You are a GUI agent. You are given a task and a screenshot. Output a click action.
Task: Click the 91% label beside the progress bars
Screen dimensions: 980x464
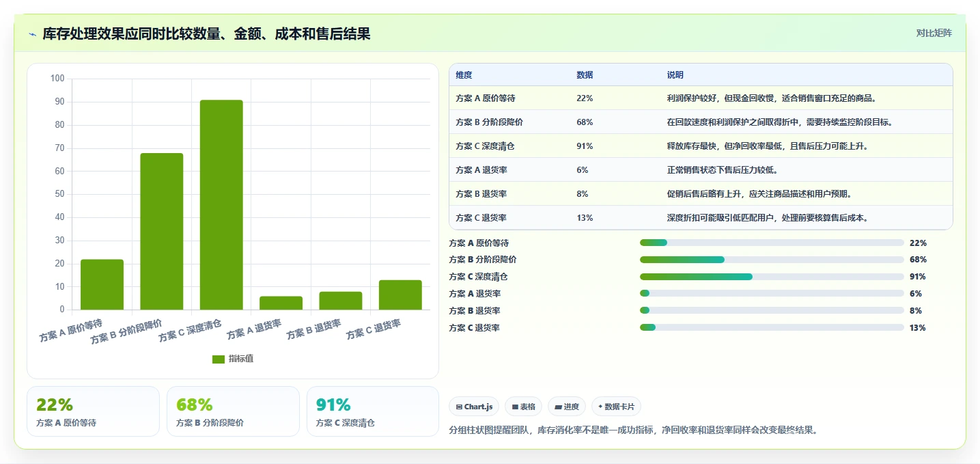click(x=918, y=277)
